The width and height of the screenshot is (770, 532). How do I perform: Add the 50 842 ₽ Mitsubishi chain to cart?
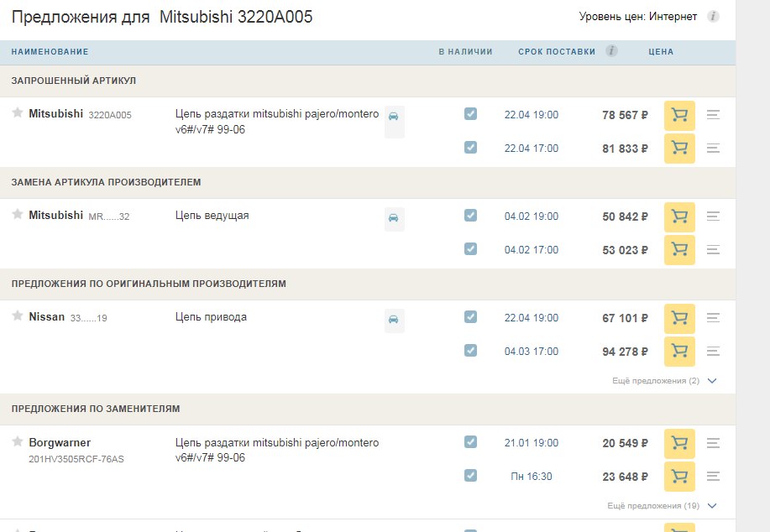click(x=679, y=216)
